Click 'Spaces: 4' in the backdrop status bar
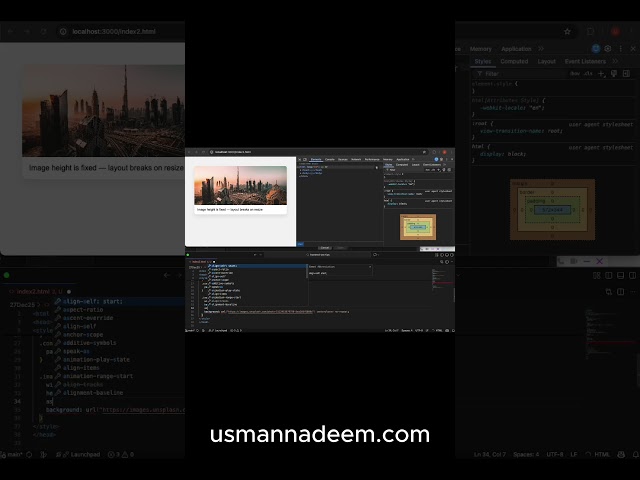This screenshot has width=640, height=480. pyautogui.click(x=526, y=454)
